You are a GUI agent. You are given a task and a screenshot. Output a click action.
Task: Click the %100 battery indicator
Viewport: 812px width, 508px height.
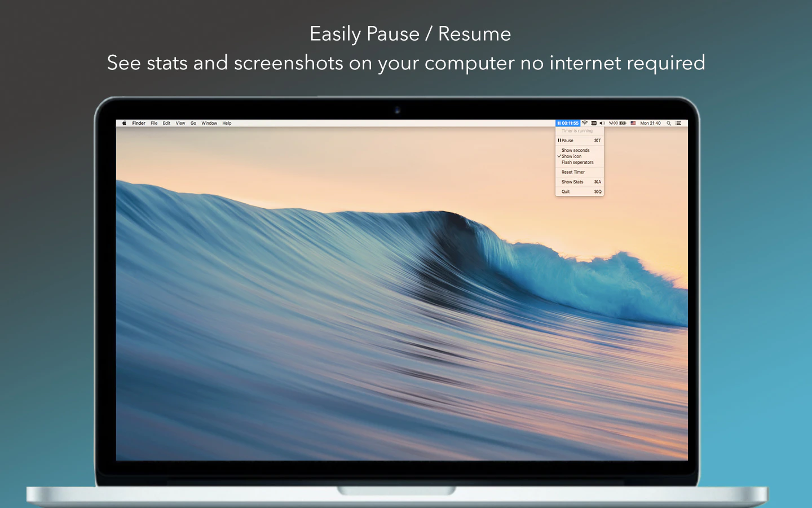[617, 123]
